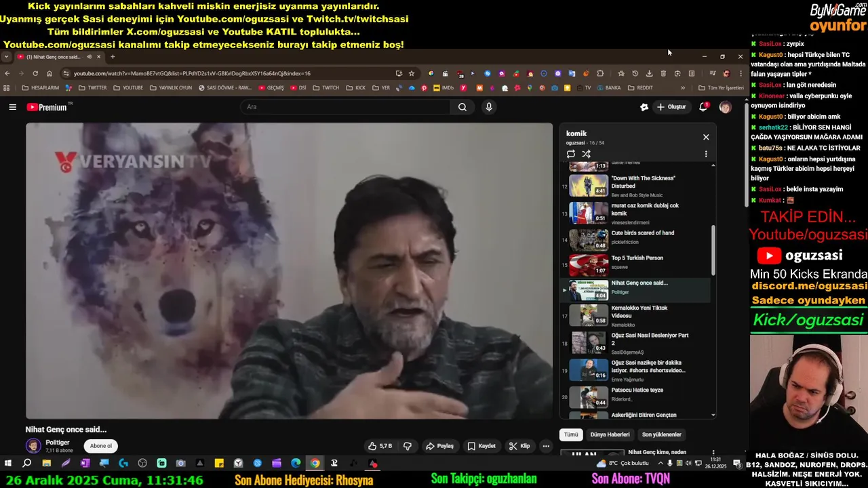Open Chrome three-dot menu
868x488 pixels.
[740, 73]
